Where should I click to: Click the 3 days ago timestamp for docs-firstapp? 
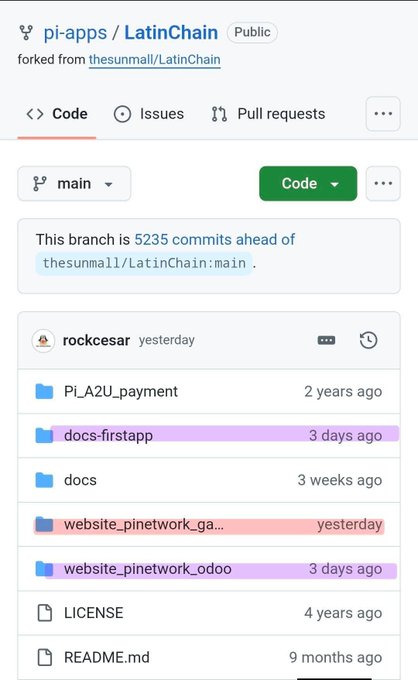point(346,435)
